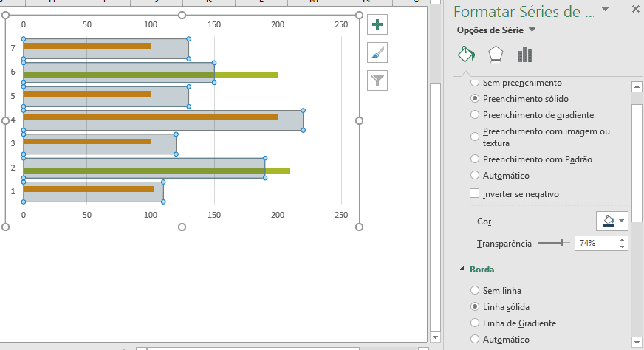Click the bottom axis label 150

(x=214, y=215)
